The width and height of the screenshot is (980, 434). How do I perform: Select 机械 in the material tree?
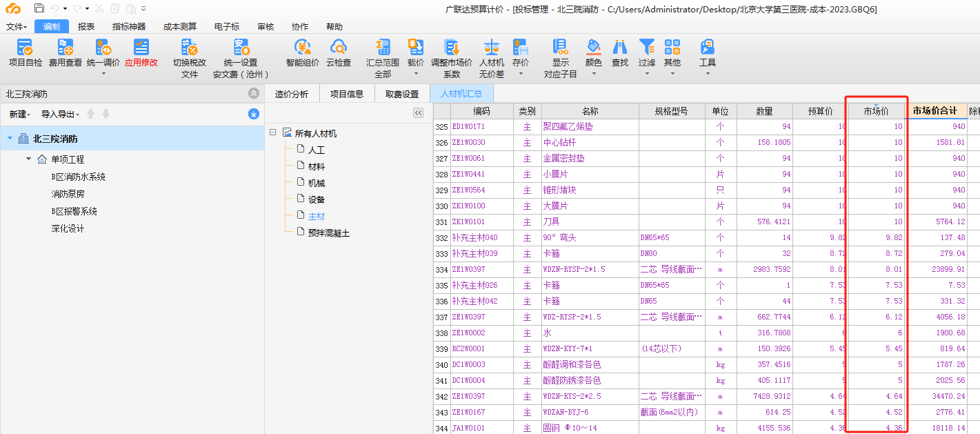pos(317,183)
